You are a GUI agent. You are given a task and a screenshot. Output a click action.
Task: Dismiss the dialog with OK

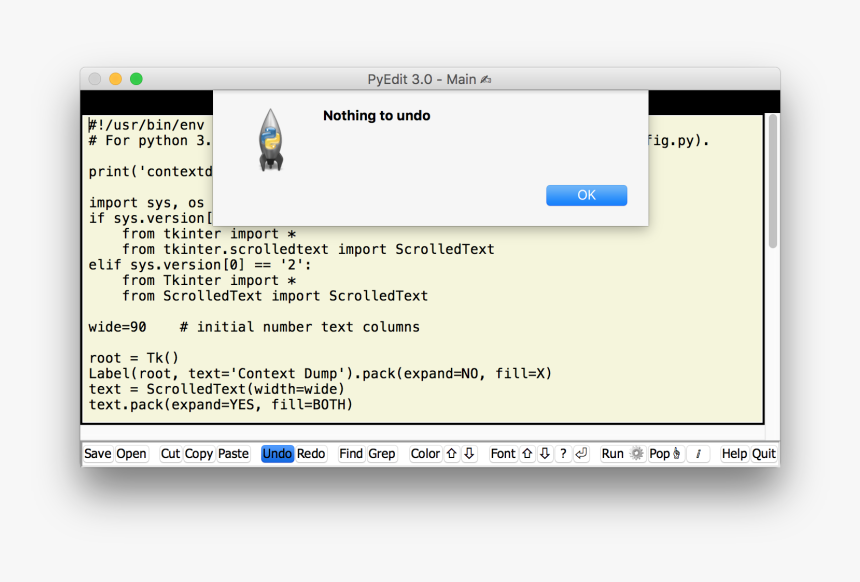click(x=586, y=195)
